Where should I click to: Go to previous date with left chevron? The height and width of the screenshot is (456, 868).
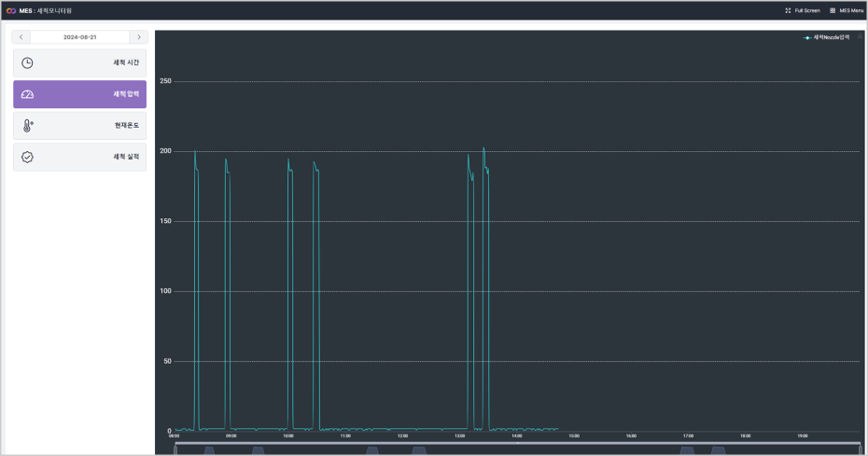pyautogui.click(x=21, y=37)
